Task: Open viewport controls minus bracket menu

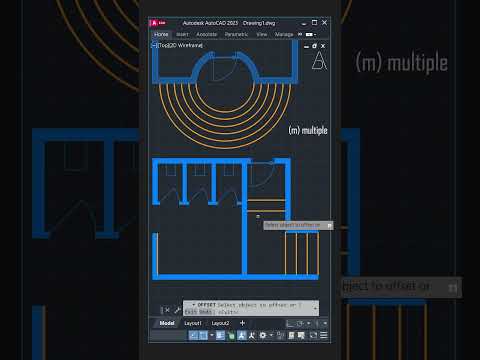Action: tap(154, 45)
